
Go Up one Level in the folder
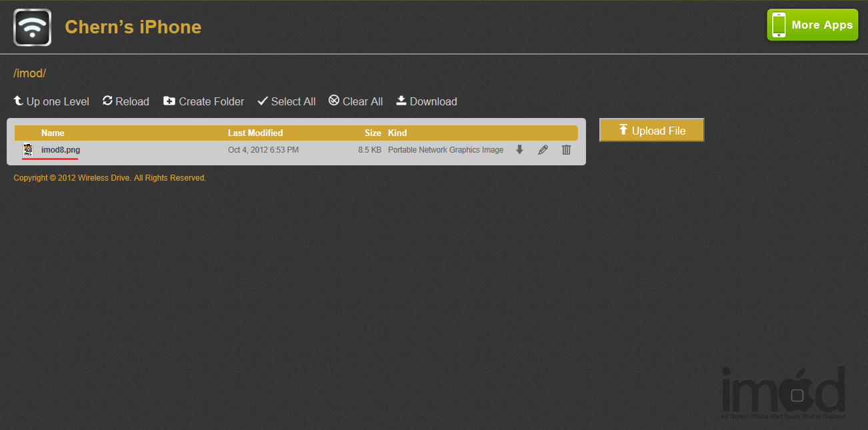pyautogui.click(x=51, y=101)
